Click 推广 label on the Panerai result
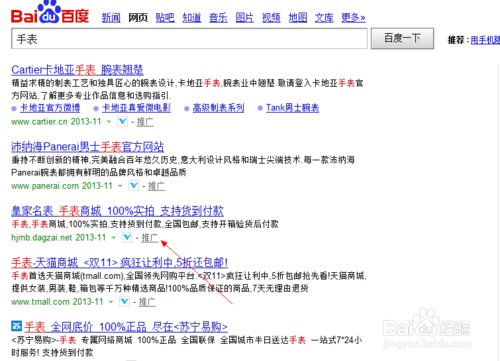Screen dimensions: 500x361 156,186
